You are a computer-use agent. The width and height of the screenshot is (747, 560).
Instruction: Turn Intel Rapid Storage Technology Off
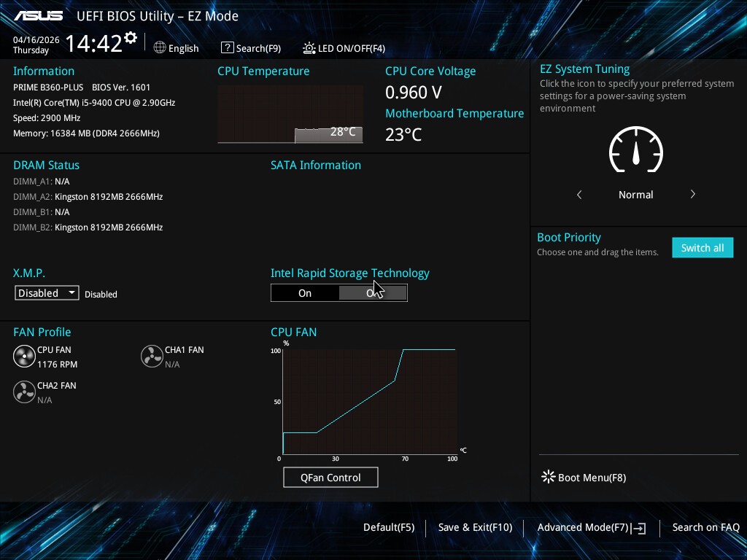(x=373, y=293)
